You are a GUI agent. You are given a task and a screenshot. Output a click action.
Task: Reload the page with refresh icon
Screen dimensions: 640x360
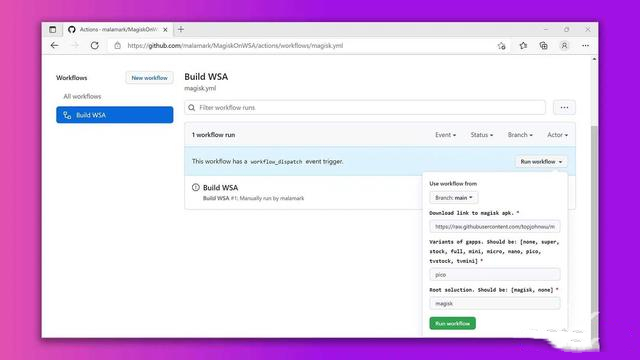pos(95,46)
